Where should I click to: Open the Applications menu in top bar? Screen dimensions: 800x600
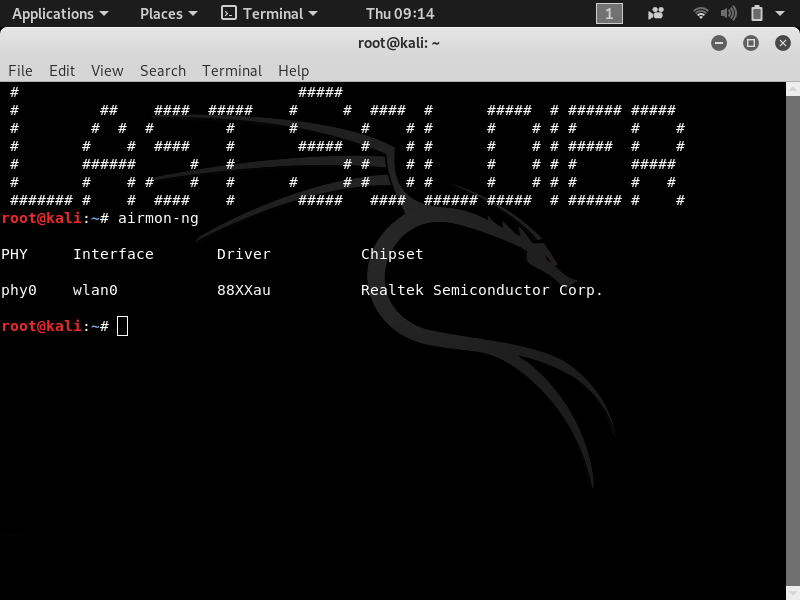pos(60,14)
